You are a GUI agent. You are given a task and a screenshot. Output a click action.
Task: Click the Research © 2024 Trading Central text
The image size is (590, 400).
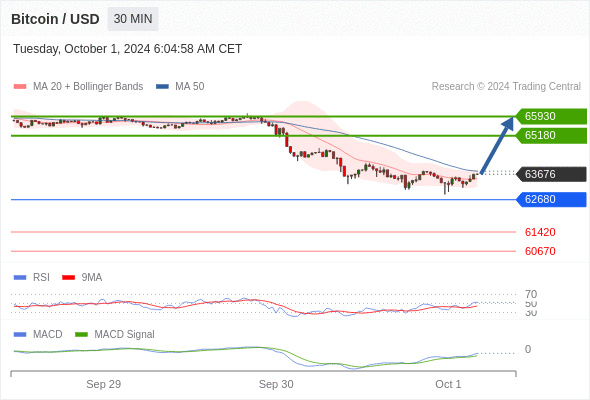(x=506, y=87)
